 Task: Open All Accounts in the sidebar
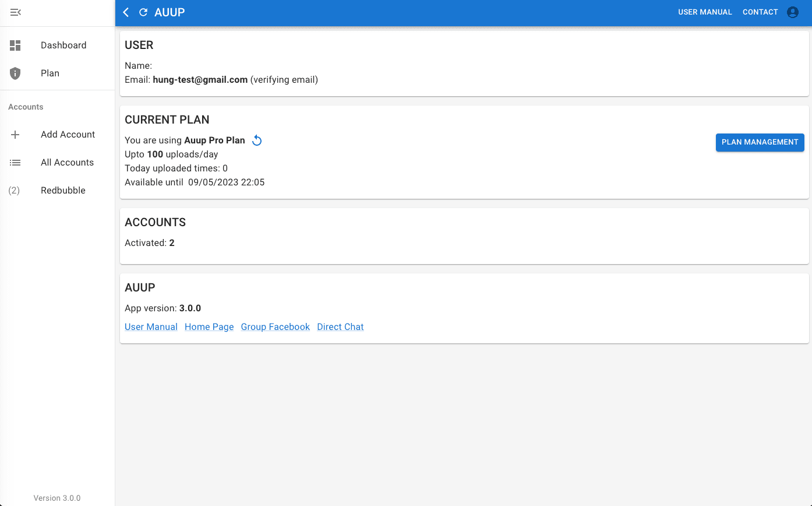58,163
